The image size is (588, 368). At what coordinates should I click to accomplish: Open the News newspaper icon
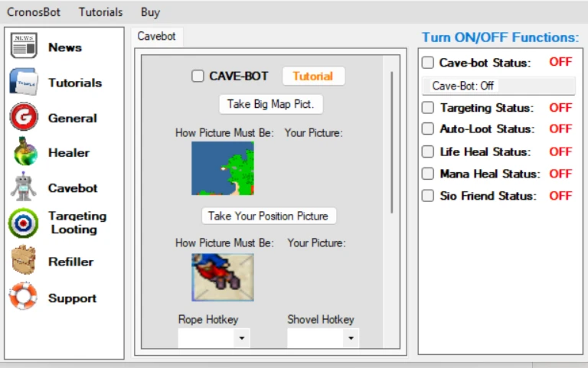tap(24, 46)
